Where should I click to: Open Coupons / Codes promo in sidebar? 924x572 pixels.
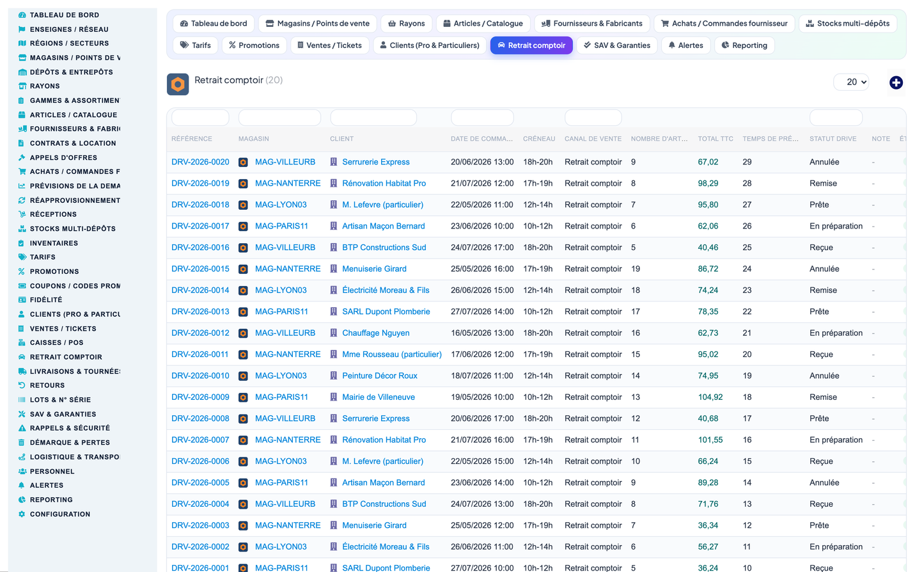(75, 286)
